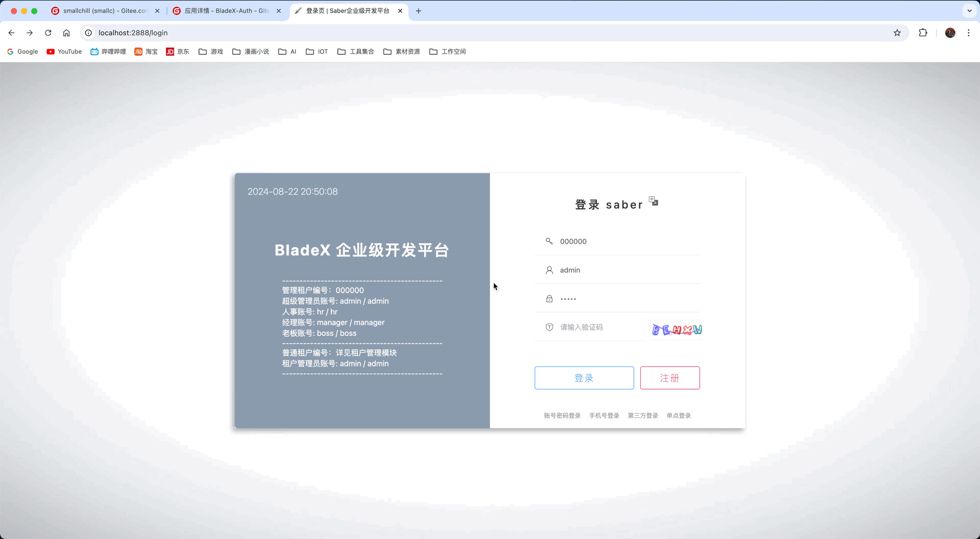Open the extensions puzzle icon
The image size is (980, 539).
[x=923, y=33]
